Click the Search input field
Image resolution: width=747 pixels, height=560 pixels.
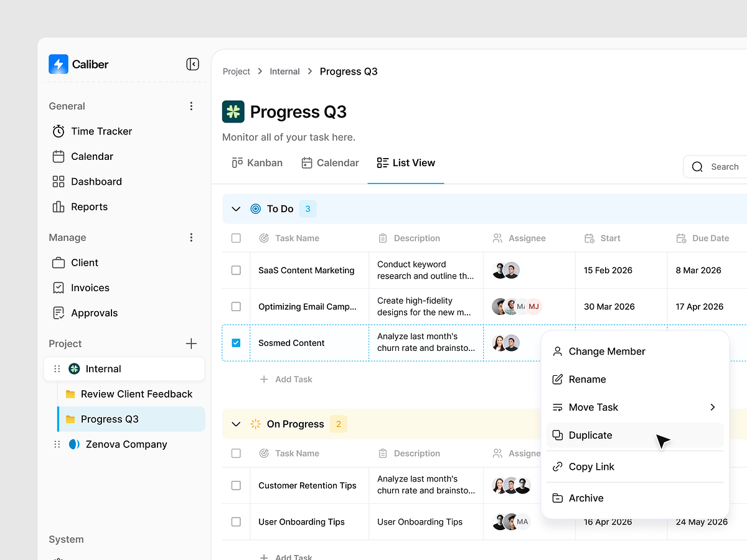[716, 167]
